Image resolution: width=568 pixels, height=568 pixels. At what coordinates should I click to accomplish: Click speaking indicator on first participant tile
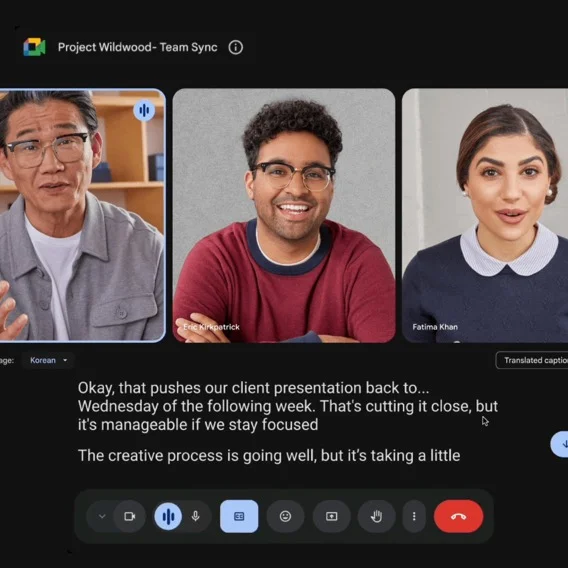coord(144,110)
